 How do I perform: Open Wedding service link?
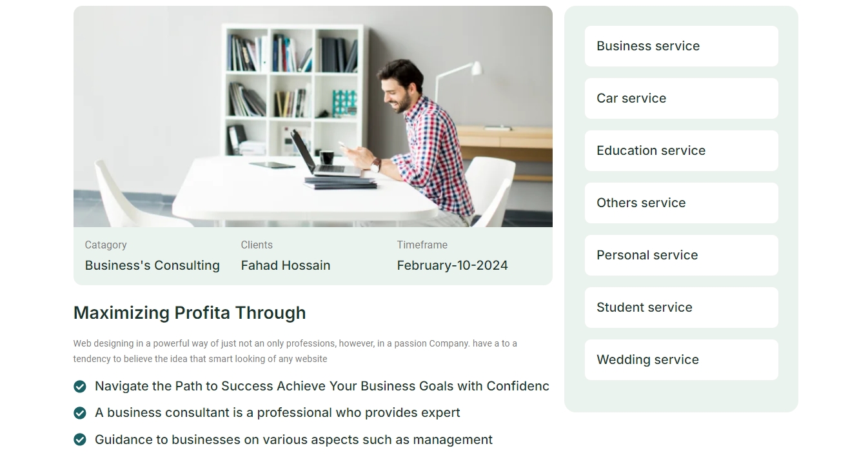tap(681, 359)
